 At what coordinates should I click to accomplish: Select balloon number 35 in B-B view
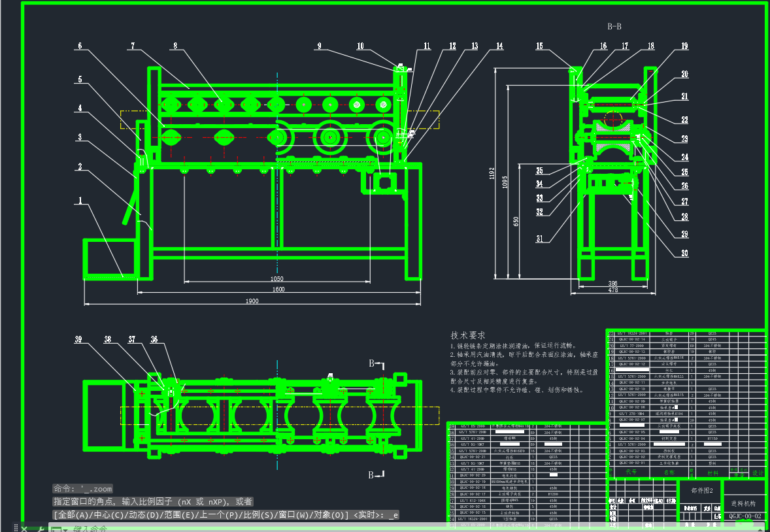click(x=540, y=171)
